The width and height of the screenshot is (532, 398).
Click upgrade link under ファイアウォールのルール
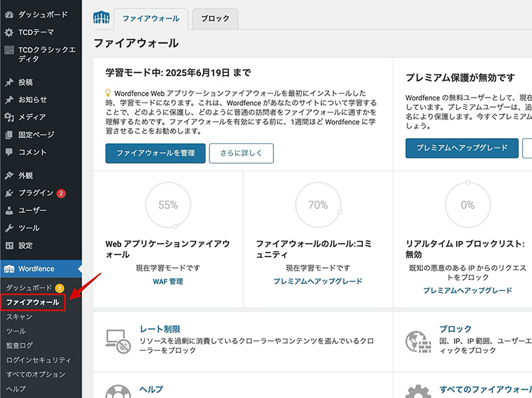[x=318, y=281]
